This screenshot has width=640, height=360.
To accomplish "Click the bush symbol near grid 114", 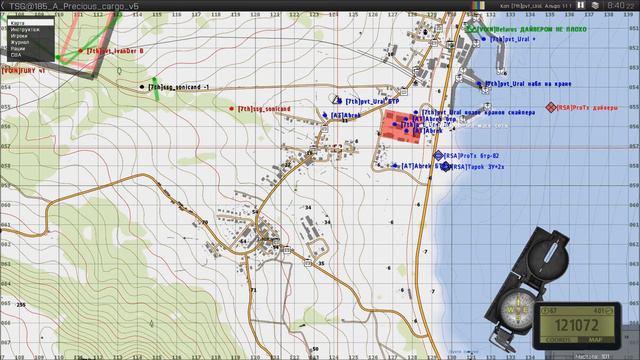I will tap(119, 71).
